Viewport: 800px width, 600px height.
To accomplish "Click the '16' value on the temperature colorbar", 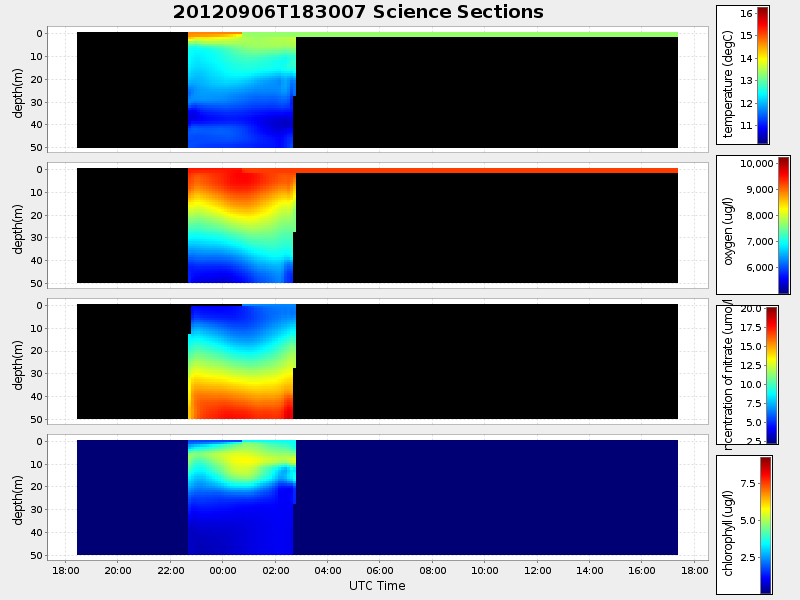I will point(746,14).
